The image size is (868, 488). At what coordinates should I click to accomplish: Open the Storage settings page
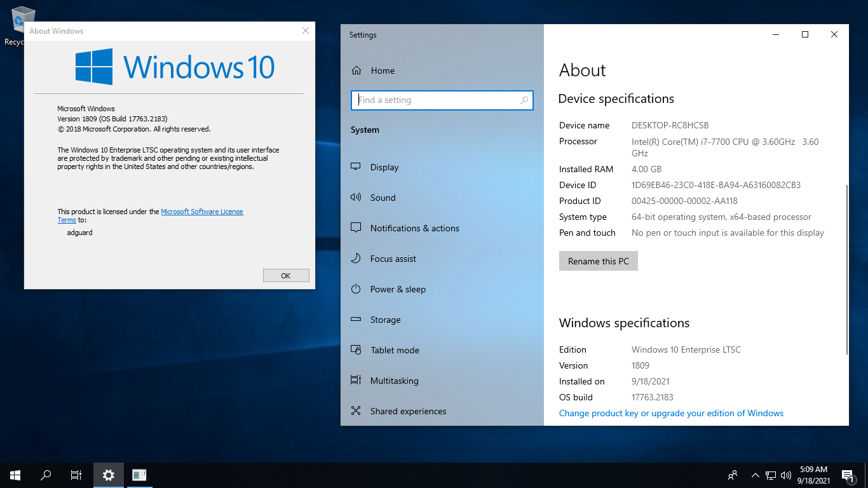386,320
